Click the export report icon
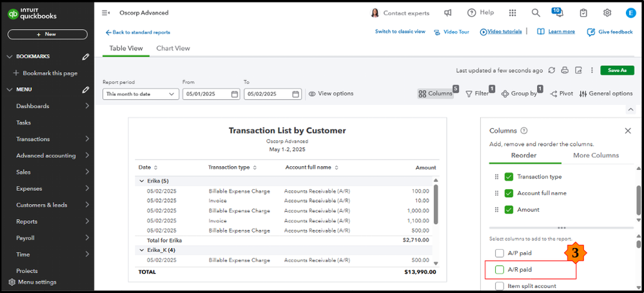 [578, 70]
